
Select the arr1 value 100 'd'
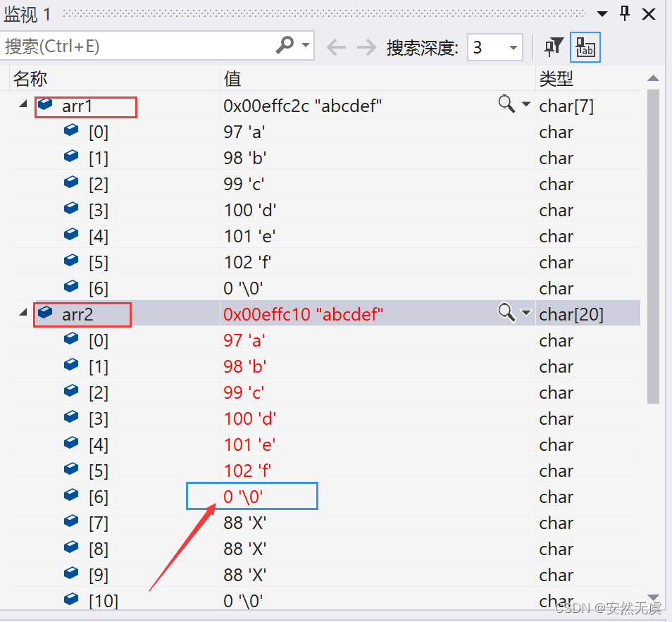pos(250,210)
